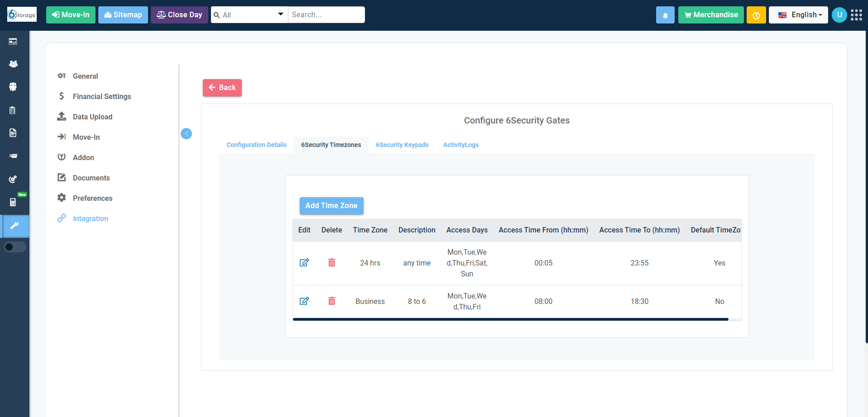Click the 00:05 access time cell
The width and height of the screenshot is (868, 417).
coord(543,263)
